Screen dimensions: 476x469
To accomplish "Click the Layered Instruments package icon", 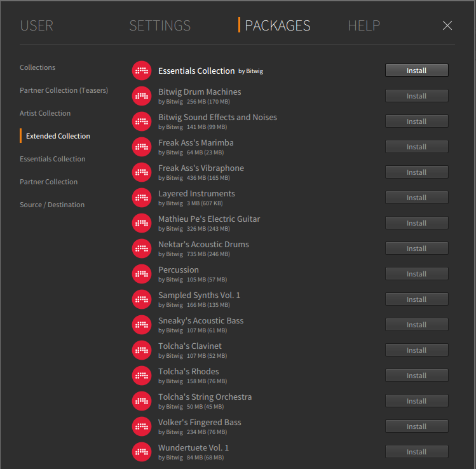I will click(x=142, y=198).
